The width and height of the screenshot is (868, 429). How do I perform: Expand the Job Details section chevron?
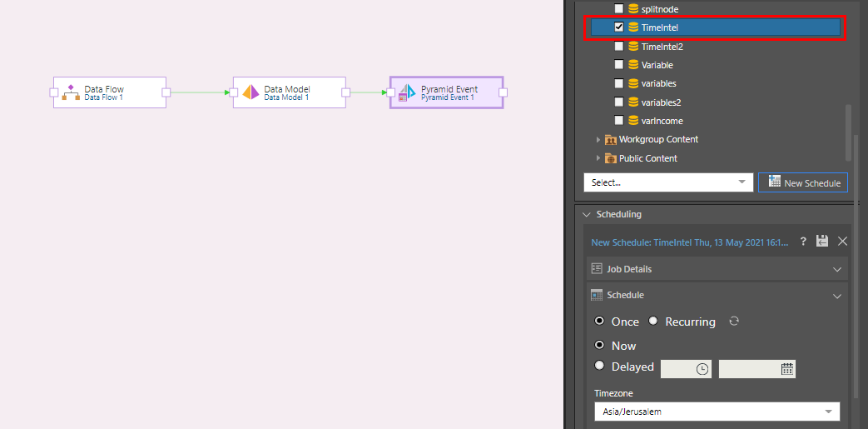(837, 269)
